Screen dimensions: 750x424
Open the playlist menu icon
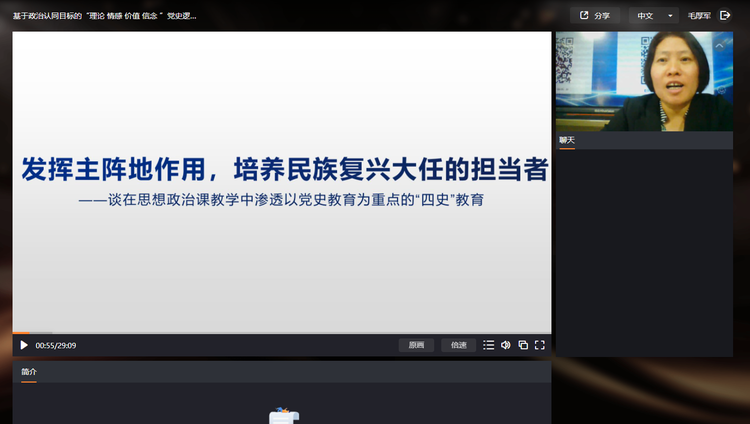488,345
